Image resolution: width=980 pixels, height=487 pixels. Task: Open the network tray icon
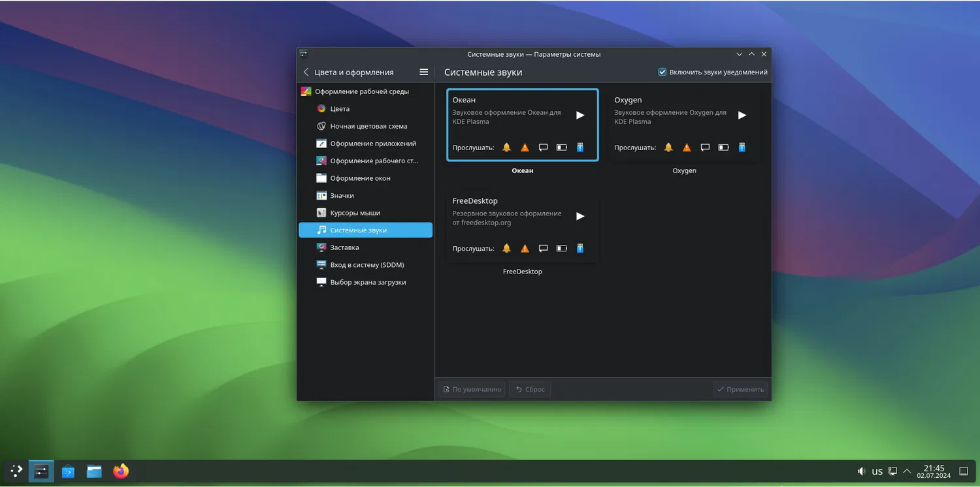(892, 471)
